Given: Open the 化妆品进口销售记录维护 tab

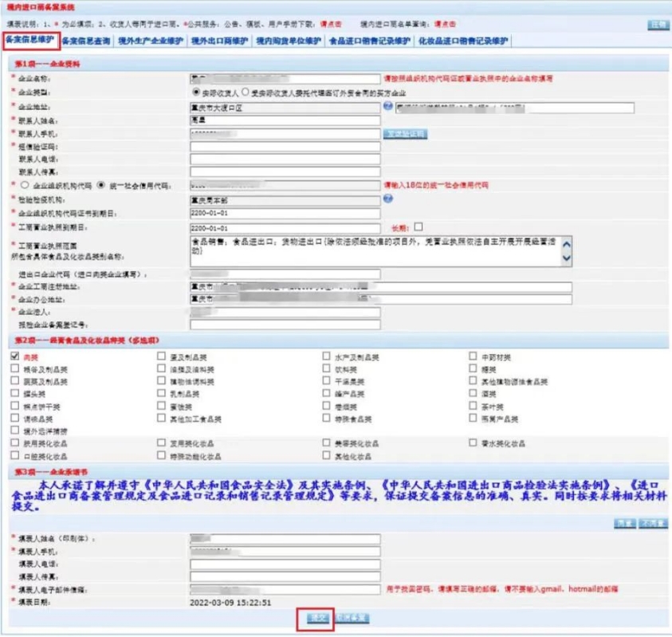Looking at the screenshot, I should click(x=462, y=41).
